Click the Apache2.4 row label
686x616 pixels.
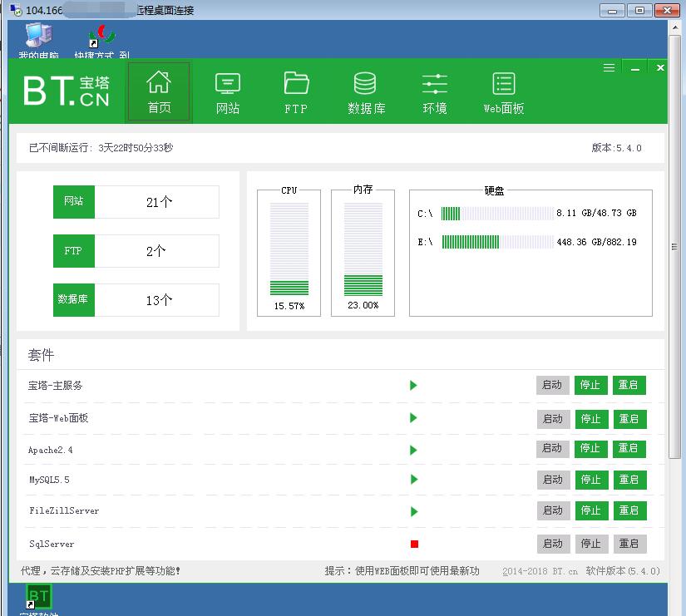(51, 451)
